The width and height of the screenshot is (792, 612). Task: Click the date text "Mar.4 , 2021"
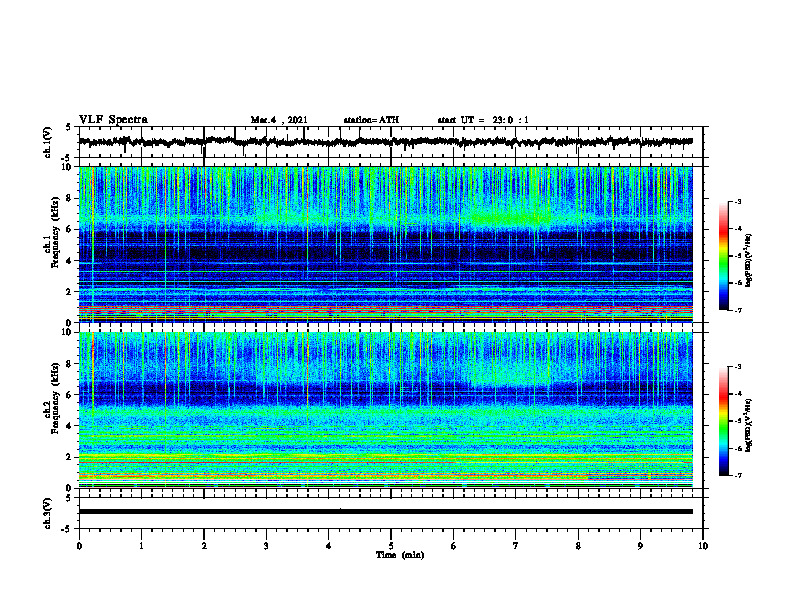(x=279, y=120)
